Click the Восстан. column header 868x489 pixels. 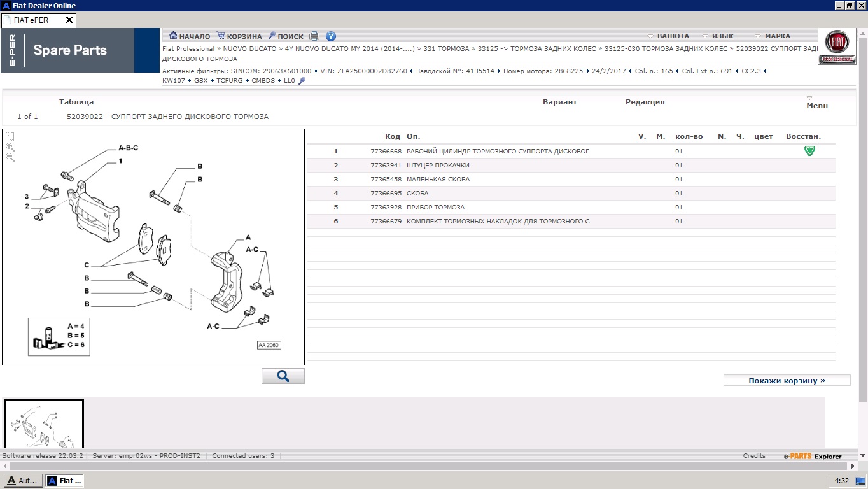point(803,136)
